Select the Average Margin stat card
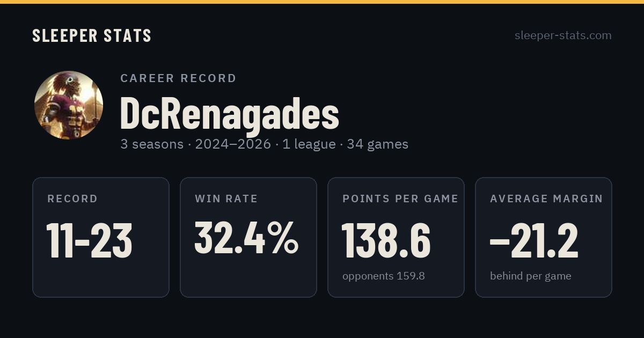Image resolution: width=644 pixels, height=338 pixels. [x=544, y=237]
